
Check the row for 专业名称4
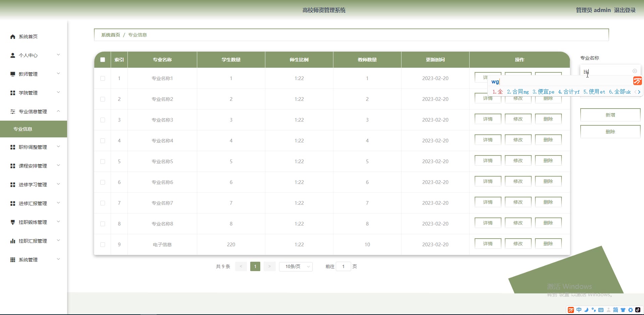(x=103, y=141)
